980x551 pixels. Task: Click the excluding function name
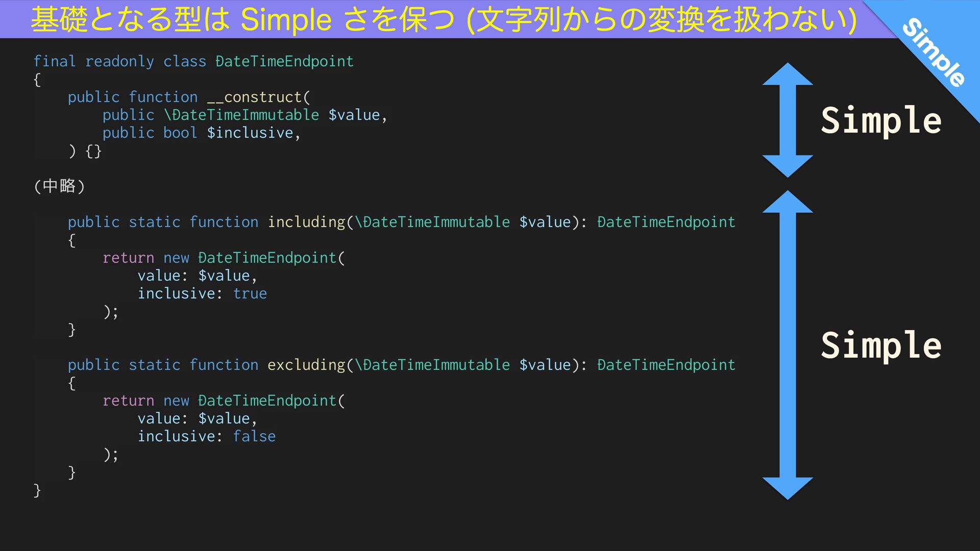point(306,365)
